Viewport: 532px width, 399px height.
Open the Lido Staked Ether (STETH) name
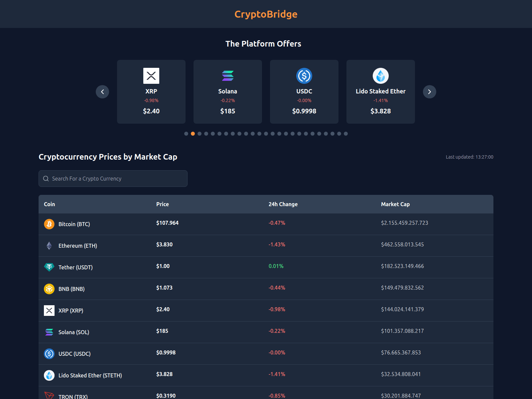(90, 375)
